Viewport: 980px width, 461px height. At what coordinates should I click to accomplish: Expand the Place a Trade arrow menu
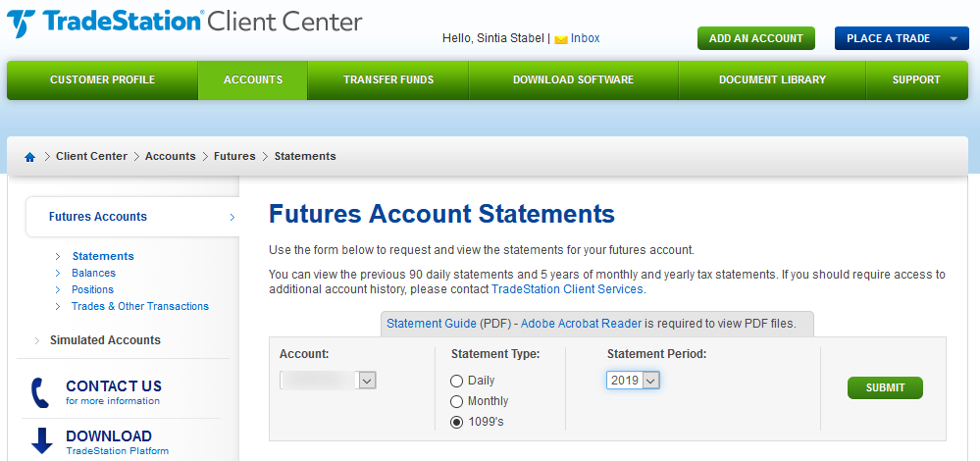[954, 38]
